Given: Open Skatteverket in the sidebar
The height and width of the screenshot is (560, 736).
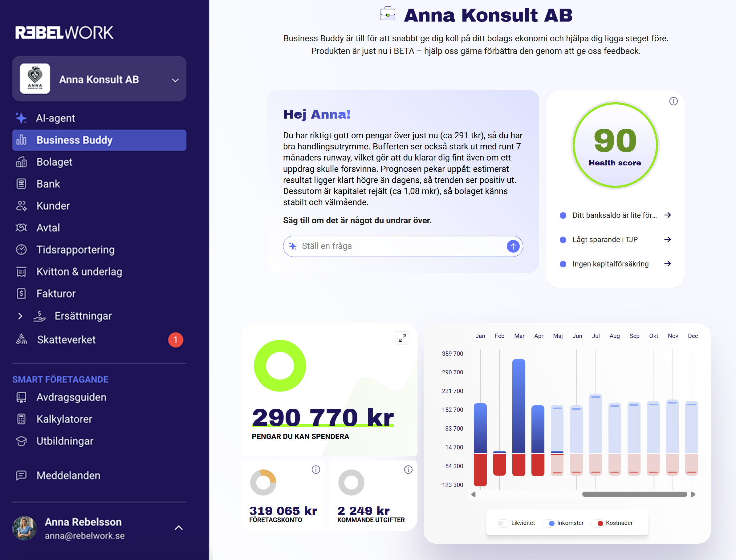Looking at the screenshot, I should (99, 340).
